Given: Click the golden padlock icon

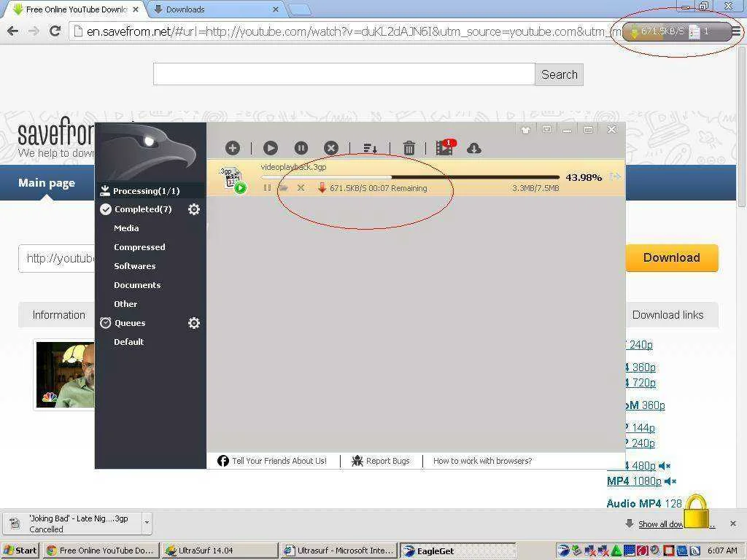Looking at the screenshot, I should pyautogui.click(x=697, y=511).
